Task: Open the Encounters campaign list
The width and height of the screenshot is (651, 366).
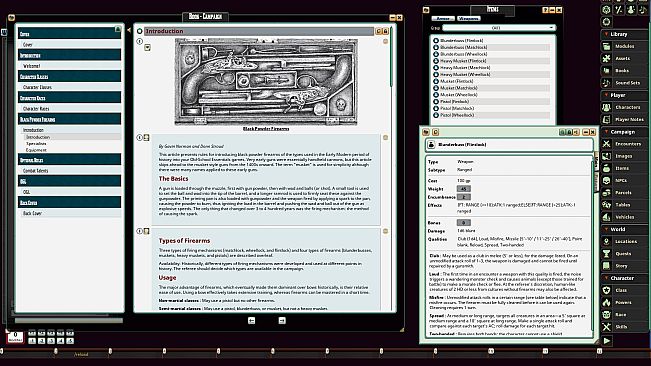Action: (624, 144)
